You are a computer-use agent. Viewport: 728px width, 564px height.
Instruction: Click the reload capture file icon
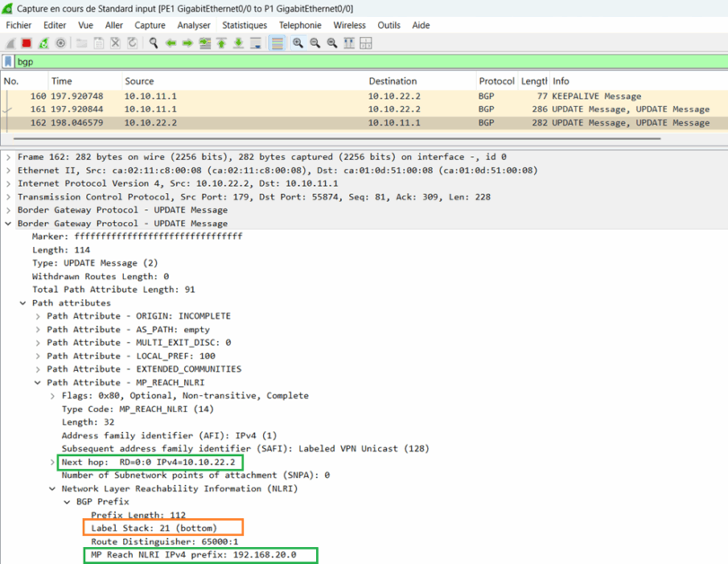(x=132, y=43)
